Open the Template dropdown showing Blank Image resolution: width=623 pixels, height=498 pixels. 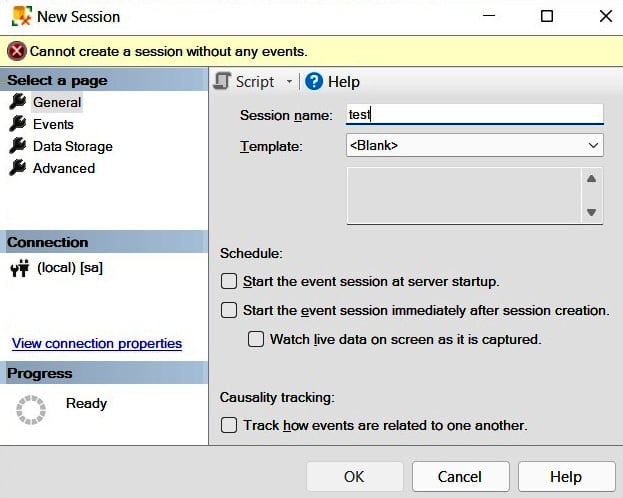pyautogui.click(x=475, y=145)
